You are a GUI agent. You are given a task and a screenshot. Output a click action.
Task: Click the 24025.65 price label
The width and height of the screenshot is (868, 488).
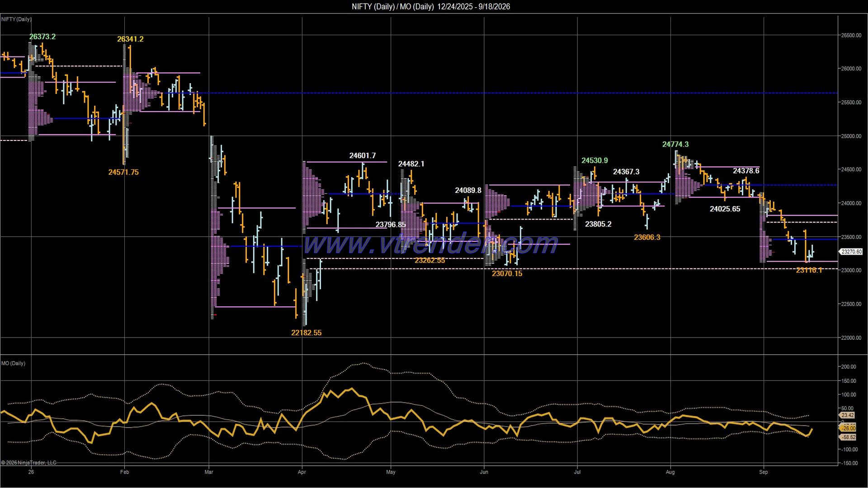725,209
